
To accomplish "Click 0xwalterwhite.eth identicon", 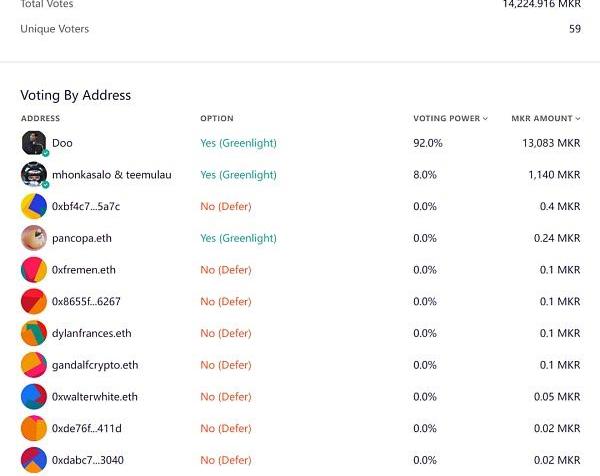I will click(x=33, y=397).
